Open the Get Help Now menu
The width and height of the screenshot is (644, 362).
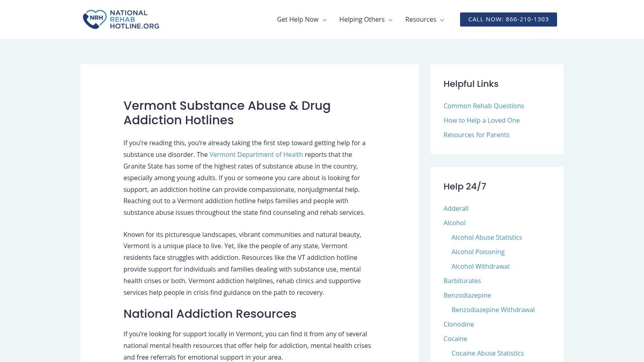pos(297,19)
